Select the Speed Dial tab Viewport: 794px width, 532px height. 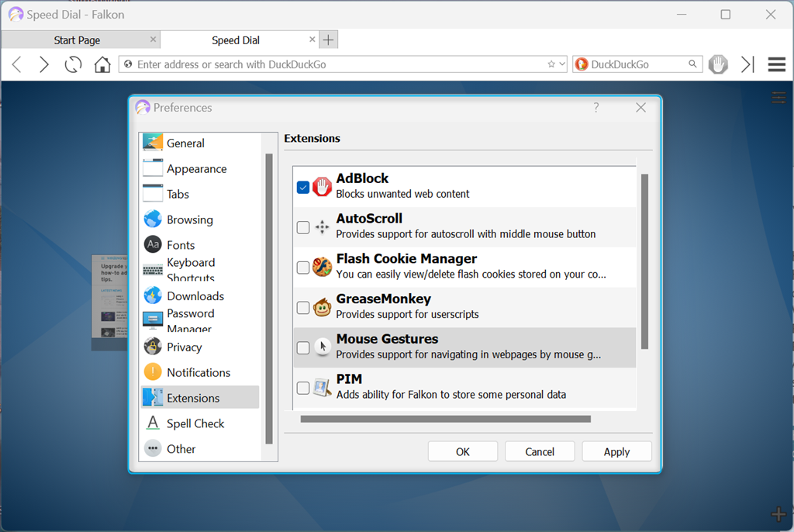(x=236, y=40)
